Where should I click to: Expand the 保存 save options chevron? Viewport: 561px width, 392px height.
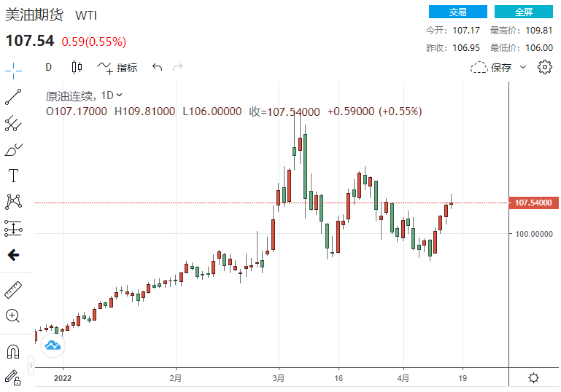[x=523, y=68]
